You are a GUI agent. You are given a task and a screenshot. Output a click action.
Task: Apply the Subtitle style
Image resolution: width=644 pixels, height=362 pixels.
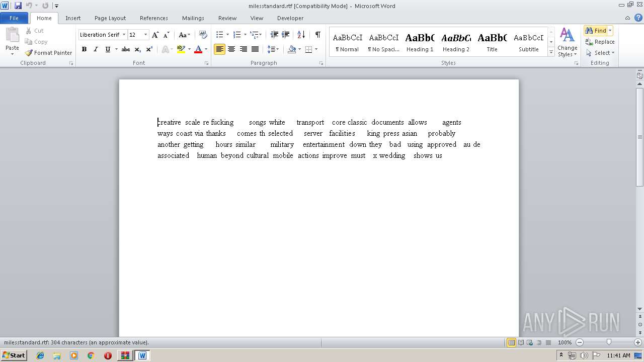[529, 42]
